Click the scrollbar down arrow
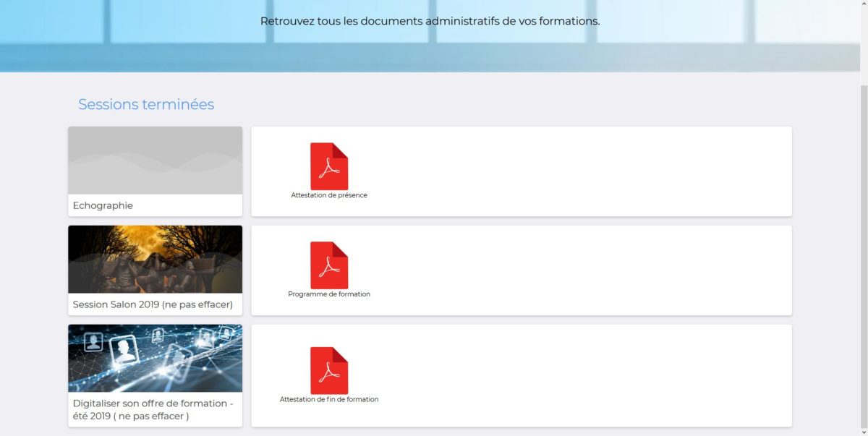 coord(864,432)
